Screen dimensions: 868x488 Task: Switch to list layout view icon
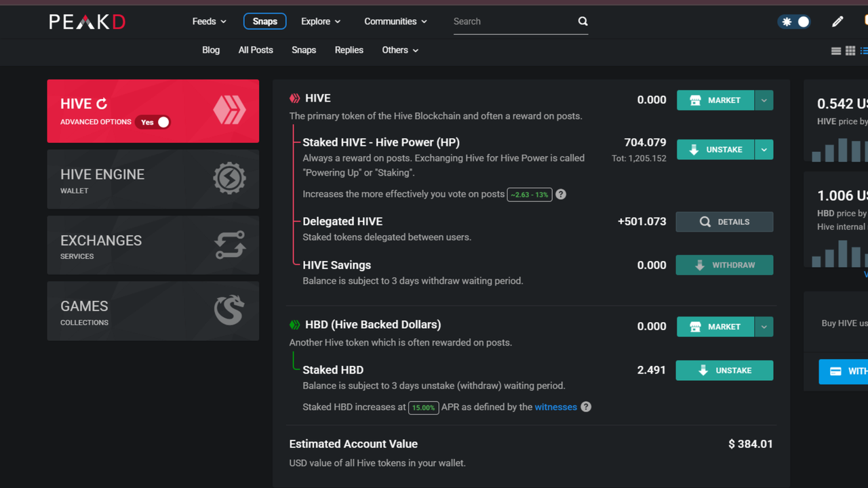click(x=836, y=51)
